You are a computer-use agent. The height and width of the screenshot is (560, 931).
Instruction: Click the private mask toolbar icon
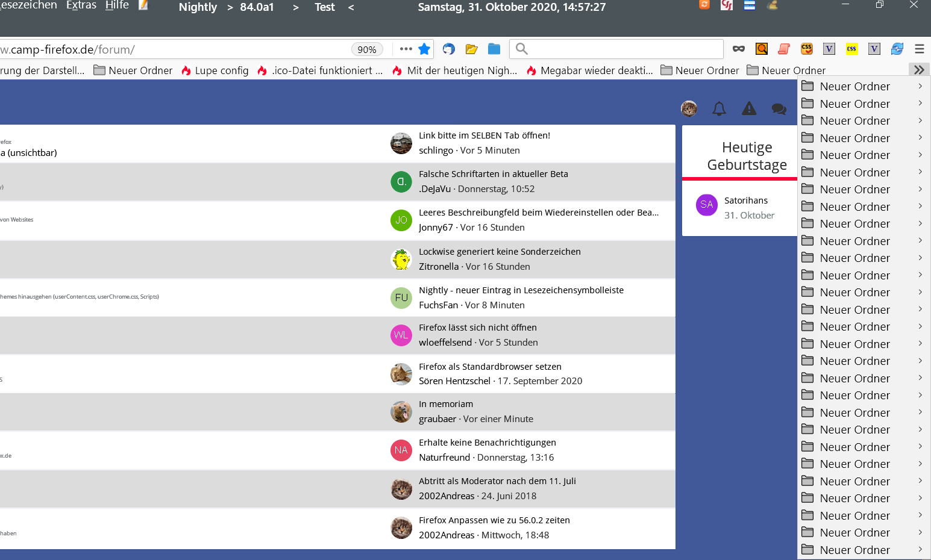coord(739,49)
